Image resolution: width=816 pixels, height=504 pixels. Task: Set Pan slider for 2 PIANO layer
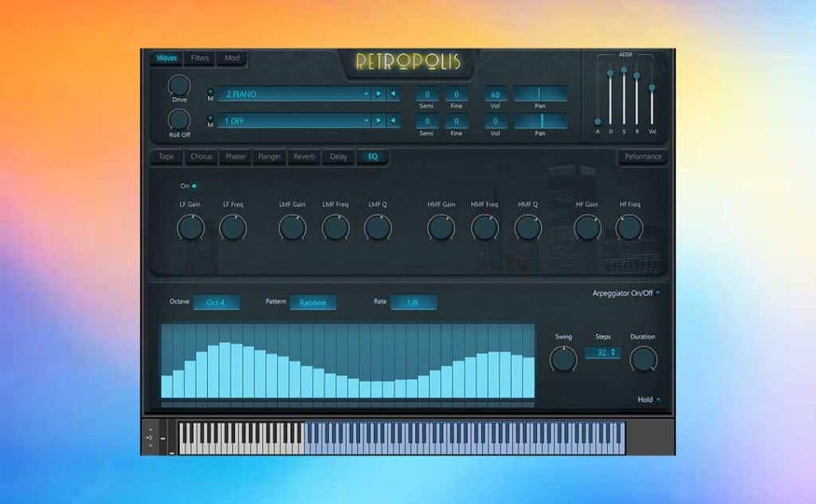(541, 94)
